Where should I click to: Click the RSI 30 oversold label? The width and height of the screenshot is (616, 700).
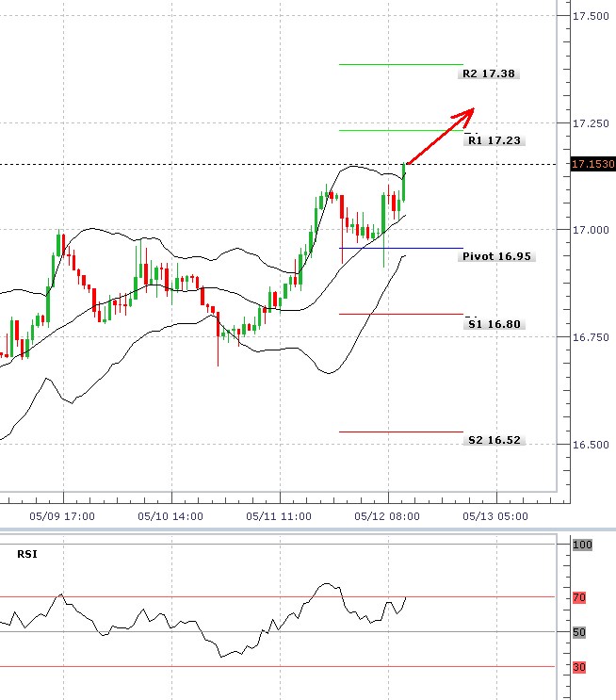point(579,667)
